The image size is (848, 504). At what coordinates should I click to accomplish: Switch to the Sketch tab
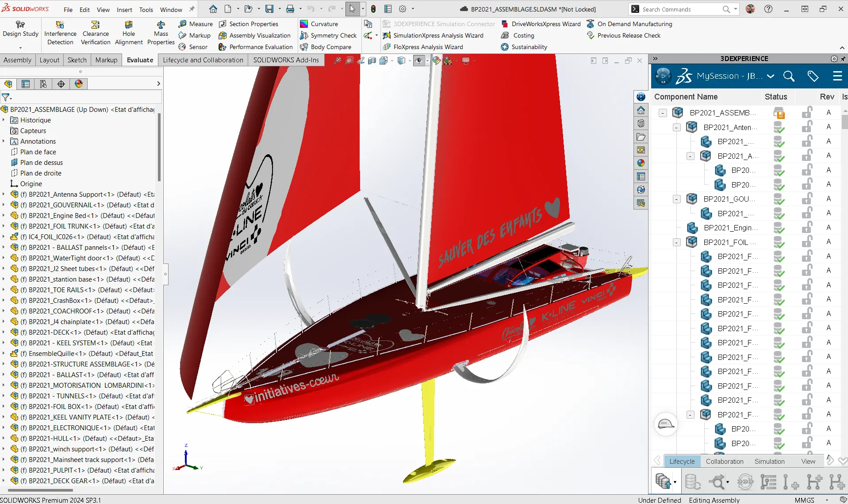[77, 60]
